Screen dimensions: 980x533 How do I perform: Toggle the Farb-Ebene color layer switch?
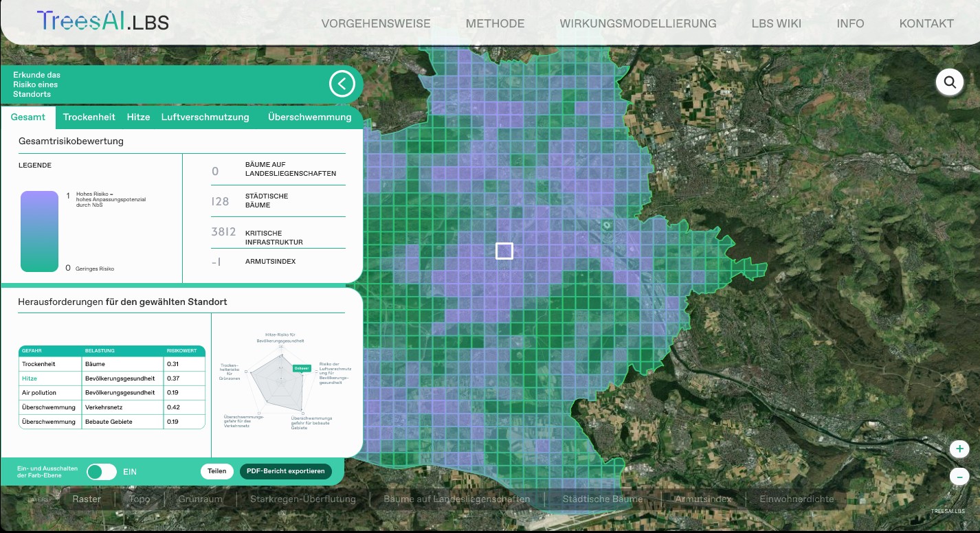point(102,472)
